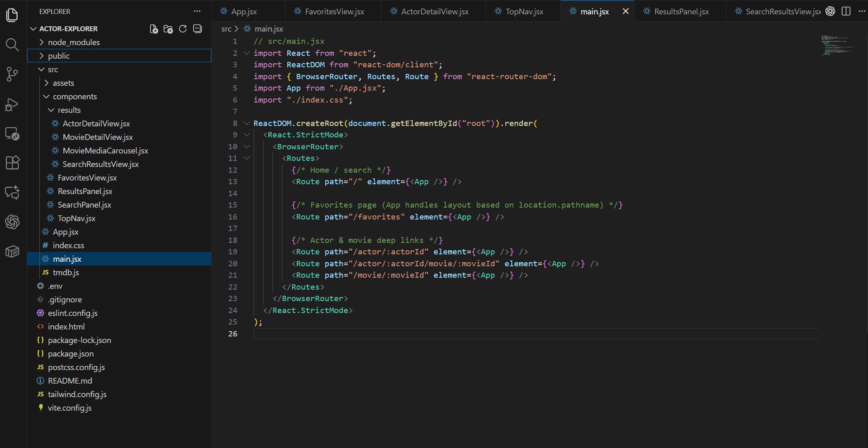Open the Explorer view in activity bar
Image resolution: width=868 pixels, height=448 pixels.
12,15
